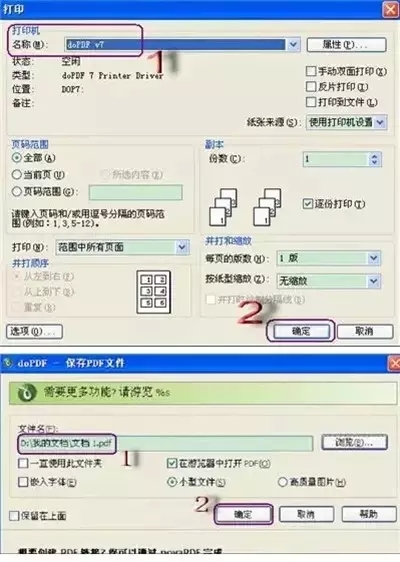
Task: Open the Options button in print dialog
Action: (x=34, y=332)
